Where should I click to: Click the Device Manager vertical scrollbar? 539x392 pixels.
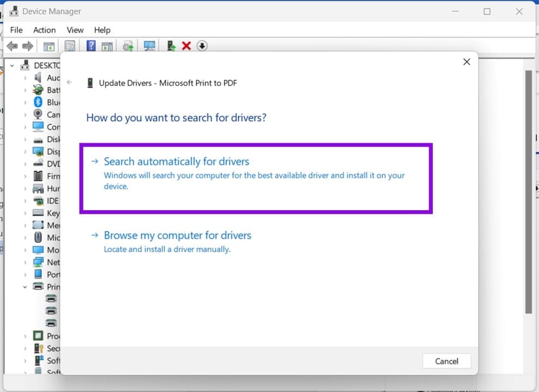(x=528, y=192)
